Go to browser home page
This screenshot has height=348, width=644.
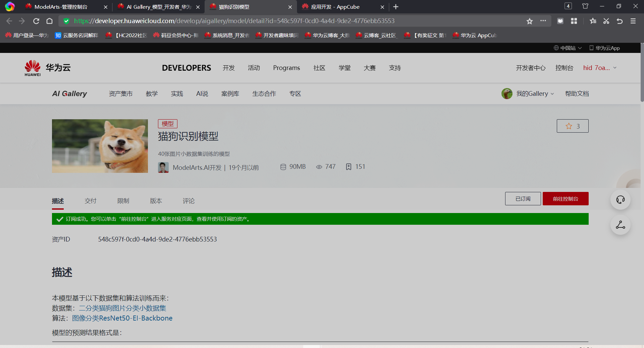click(x=50, y=21)
